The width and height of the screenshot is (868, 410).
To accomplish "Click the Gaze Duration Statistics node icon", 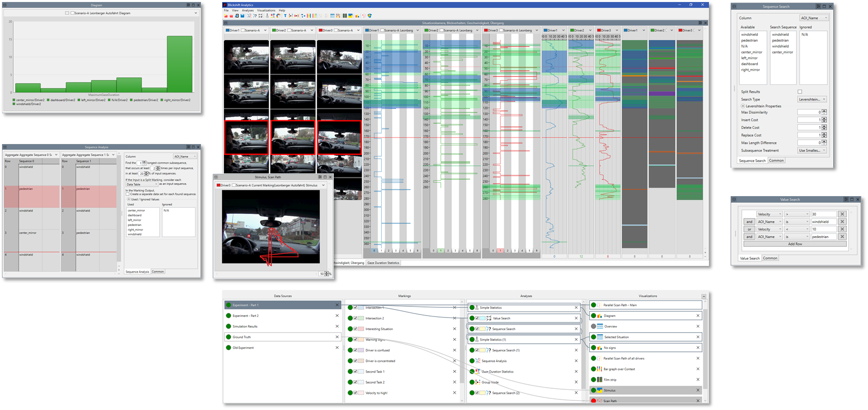I will (x=478, y=371).
